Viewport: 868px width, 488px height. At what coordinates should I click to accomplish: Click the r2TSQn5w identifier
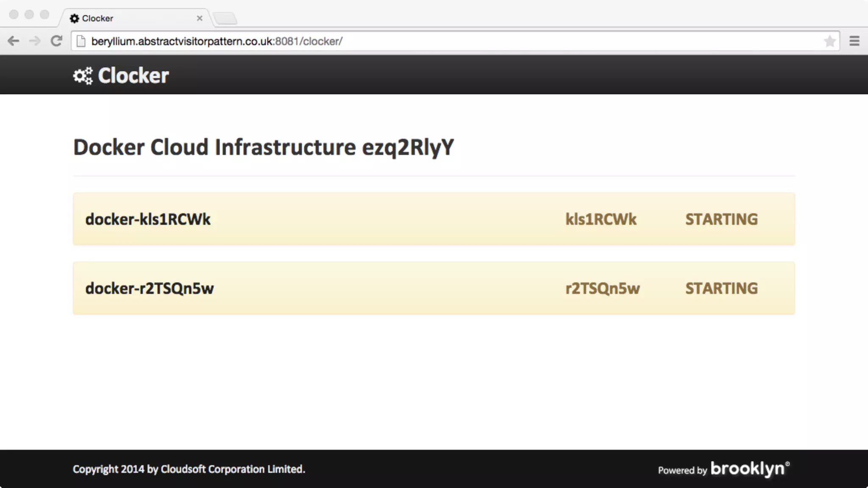602,288
